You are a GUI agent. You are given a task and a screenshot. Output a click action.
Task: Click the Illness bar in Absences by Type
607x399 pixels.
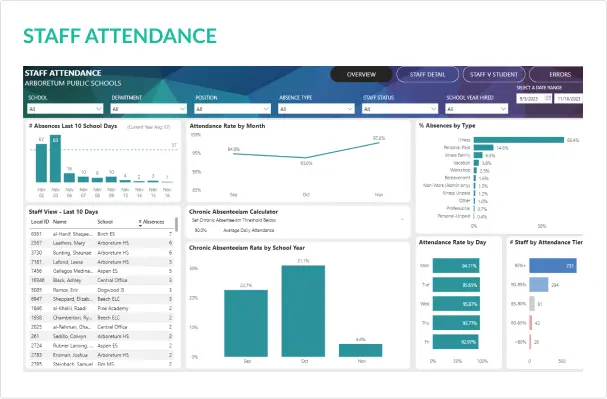tap(519, 140)
